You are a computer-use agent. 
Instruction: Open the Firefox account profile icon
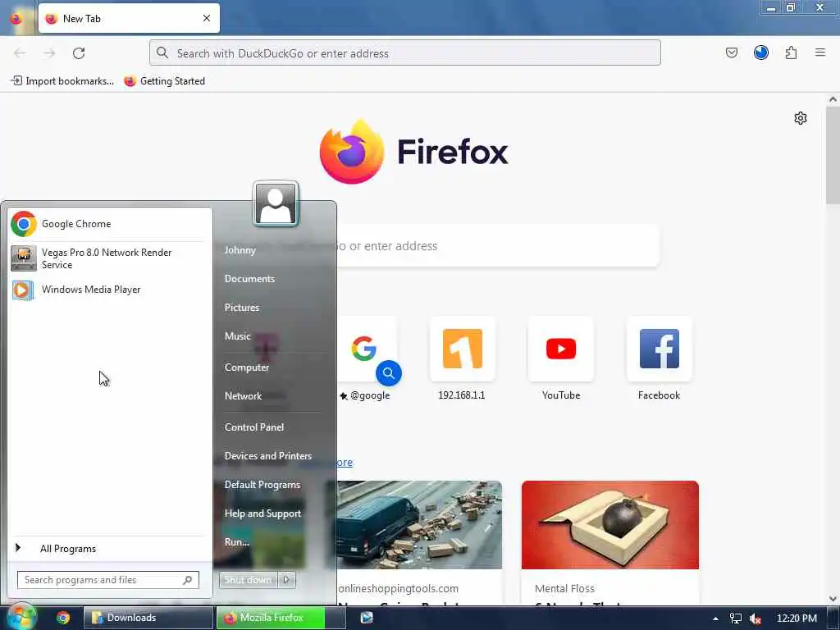coord(760,52)
